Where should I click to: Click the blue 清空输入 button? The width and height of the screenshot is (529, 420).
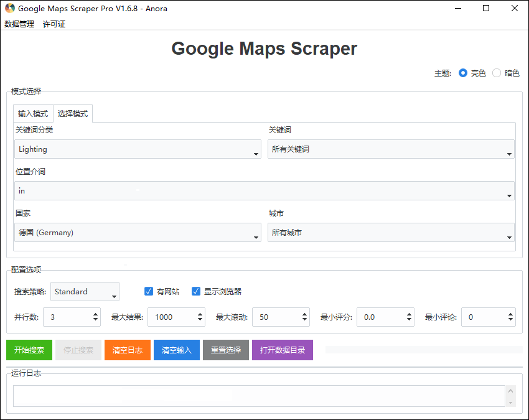177,350
